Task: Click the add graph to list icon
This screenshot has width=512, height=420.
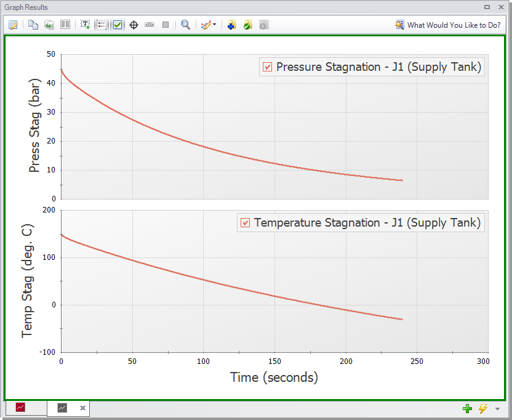Action: (231, 25)
